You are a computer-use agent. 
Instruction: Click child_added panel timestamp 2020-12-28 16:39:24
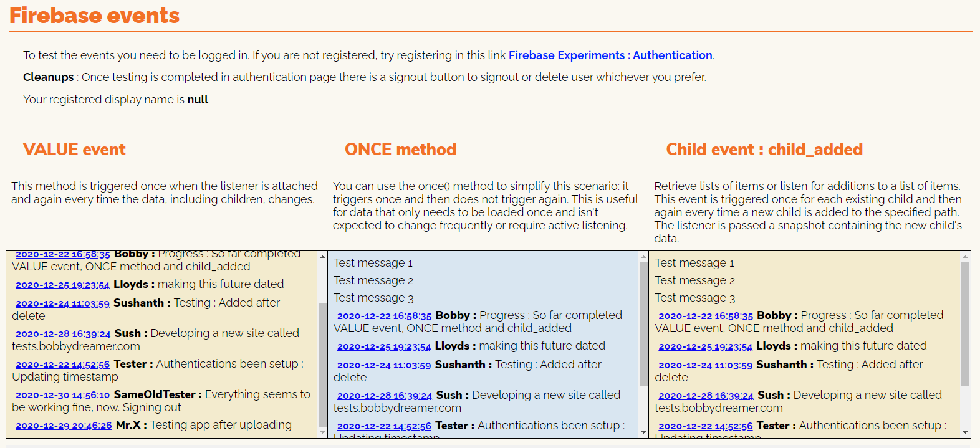pos(706,396)
